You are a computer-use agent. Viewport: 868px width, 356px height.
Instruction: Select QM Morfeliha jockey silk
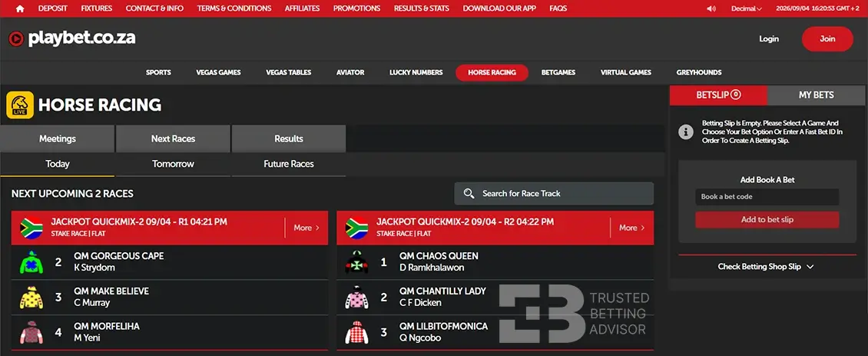[31, 332]
